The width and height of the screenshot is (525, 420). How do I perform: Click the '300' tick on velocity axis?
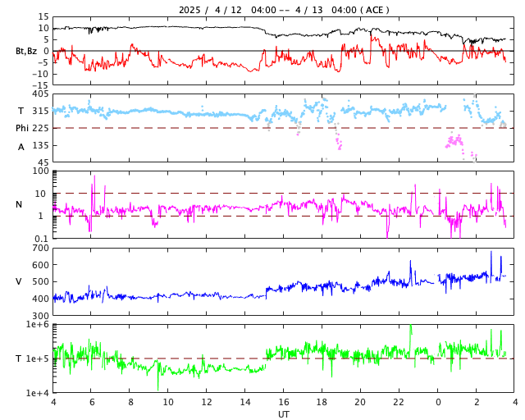40,316
